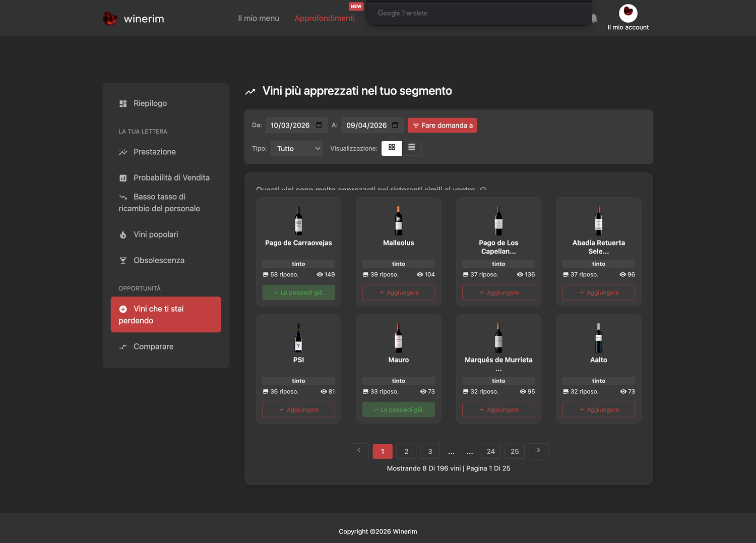Add Marqués de Murrieta wine
This screenshot has height=543, width=756.
[498, 409]
